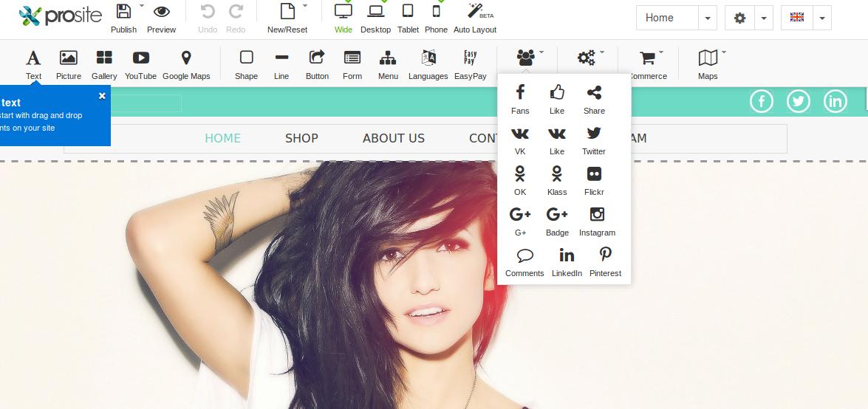Open the social people-group dropdown

[x=526, y=57]
